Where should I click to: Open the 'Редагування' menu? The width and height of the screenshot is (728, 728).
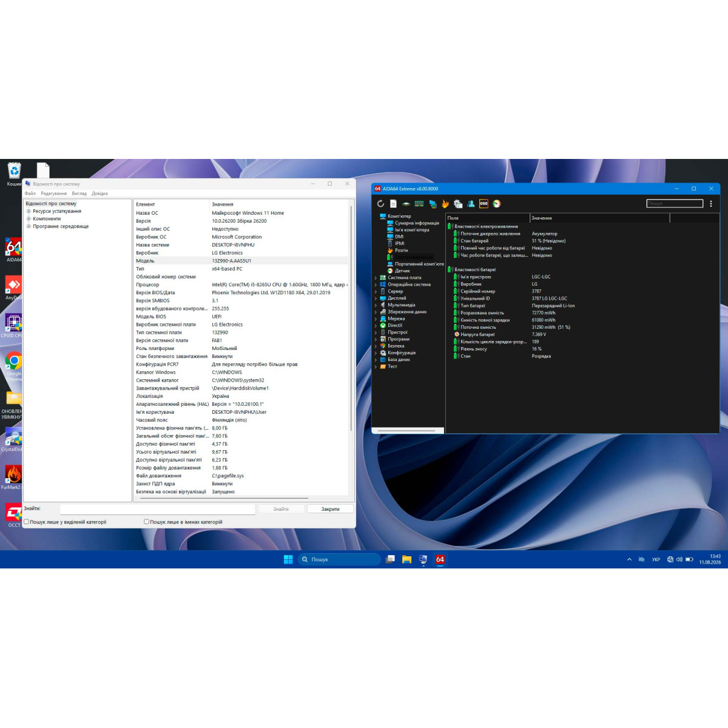[54, 194]
